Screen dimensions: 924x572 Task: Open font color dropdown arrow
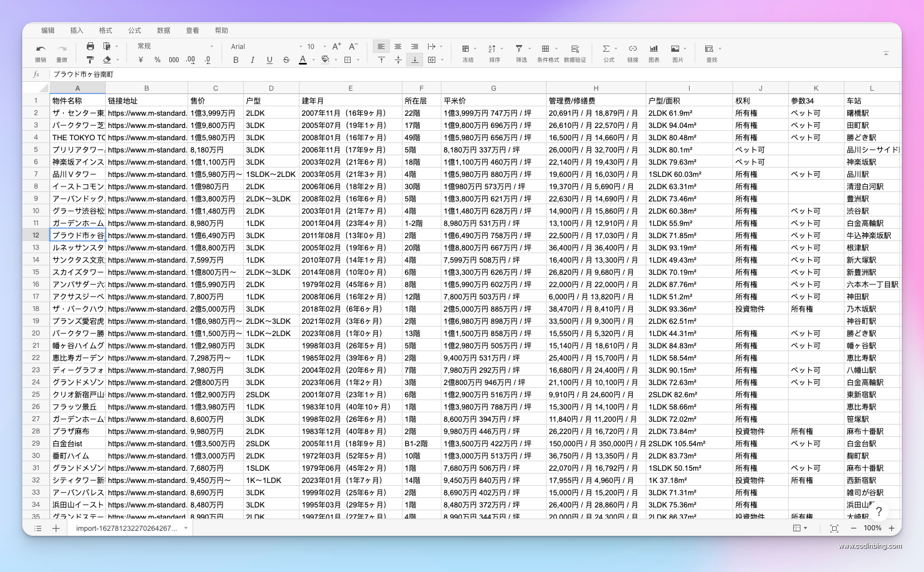[313, 60]
